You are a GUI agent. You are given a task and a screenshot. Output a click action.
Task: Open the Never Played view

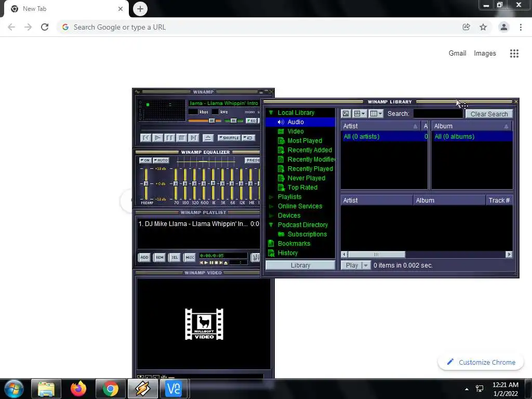pos(306,178)
